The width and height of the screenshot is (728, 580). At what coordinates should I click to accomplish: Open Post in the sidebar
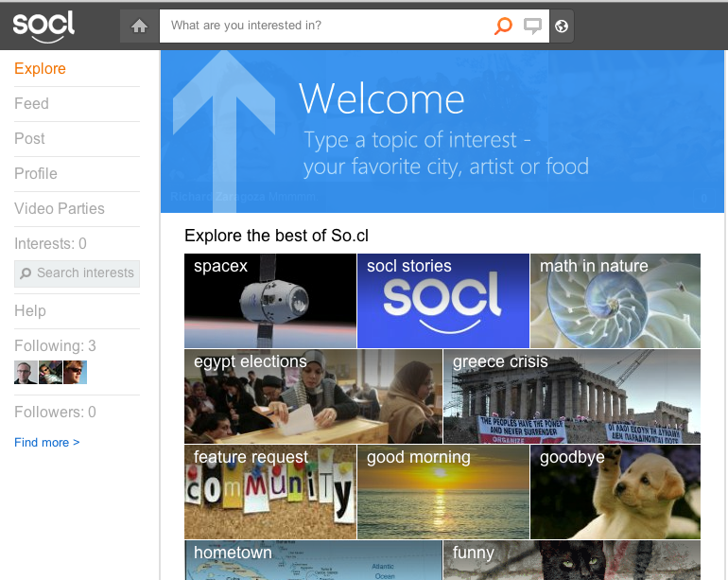coord(29,139)
